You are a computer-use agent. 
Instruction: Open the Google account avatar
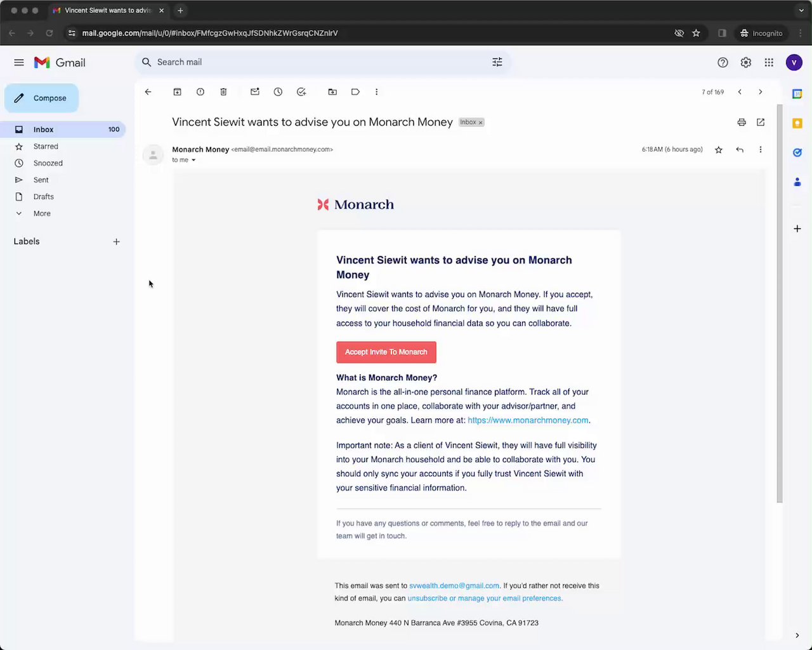coord(794,62)
